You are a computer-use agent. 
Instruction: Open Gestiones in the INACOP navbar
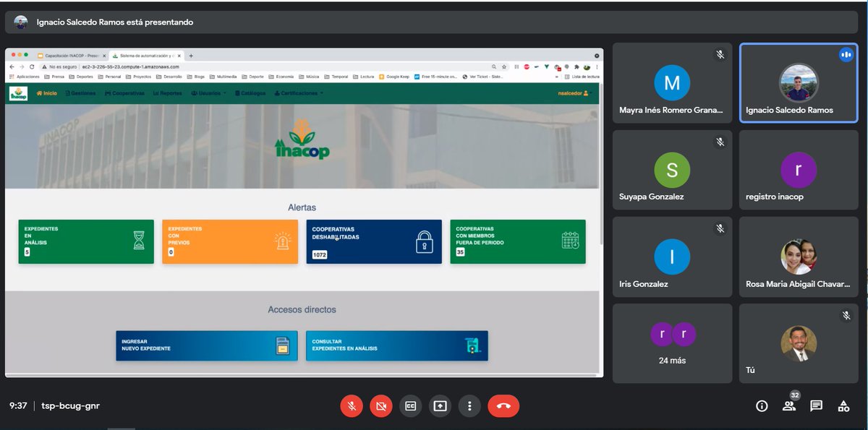pos(80,93)
